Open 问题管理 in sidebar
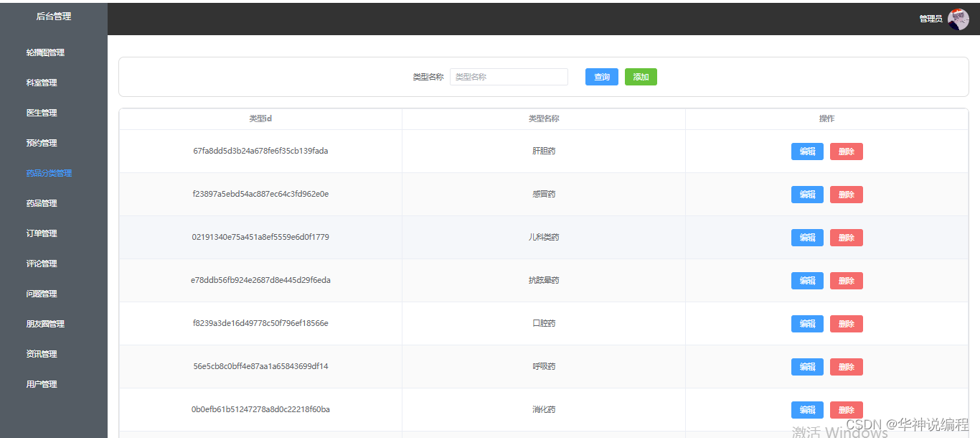The image size is (980, 438). click(42, 294)
